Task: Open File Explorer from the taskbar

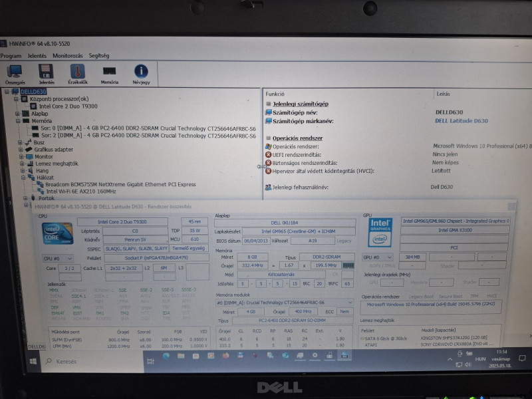Action: click(x=181, y=356)
